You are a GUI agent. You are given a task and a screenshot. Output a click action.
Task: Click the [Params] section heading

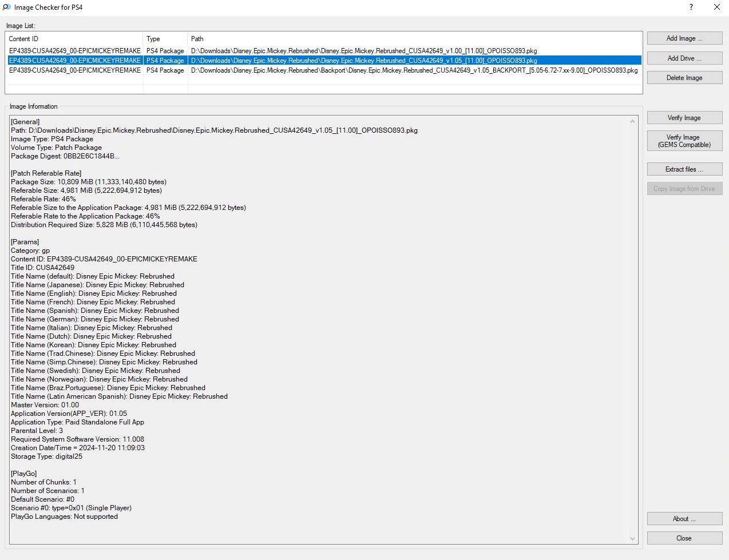[x=25, y=242]
